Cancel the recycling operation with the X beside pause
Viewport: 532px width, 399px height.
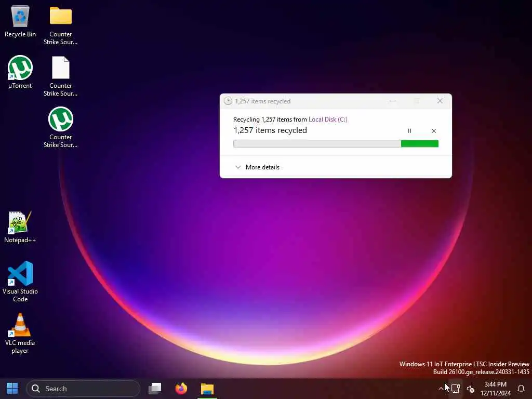pos(434,131)
